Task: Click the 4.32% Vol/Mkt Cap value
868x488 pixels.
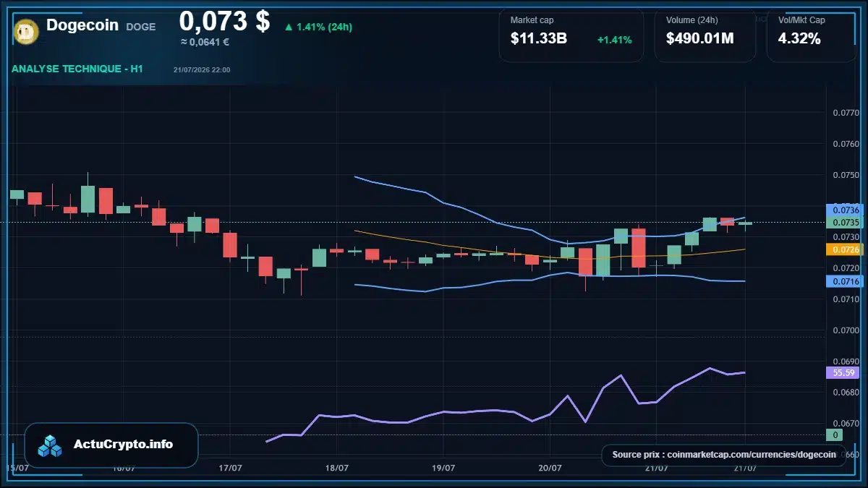Action: pyautogui.click(x=799, y=39)
